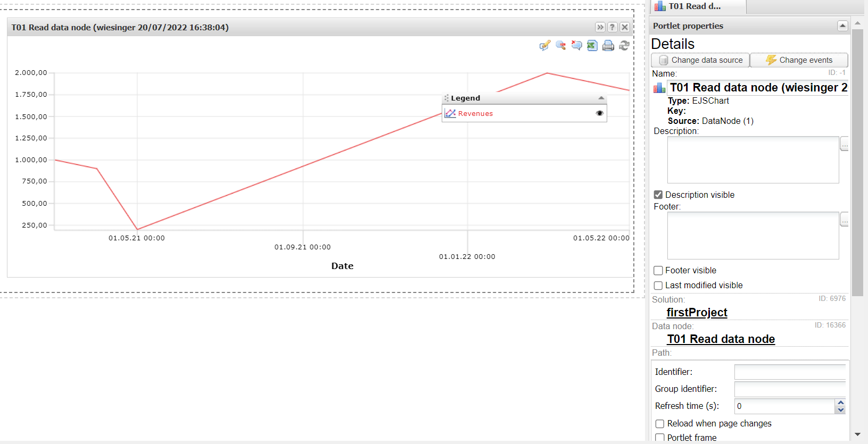Click the Source: DataNode (1) text
The height and width of the screenshot is (444, 868).
710,121
